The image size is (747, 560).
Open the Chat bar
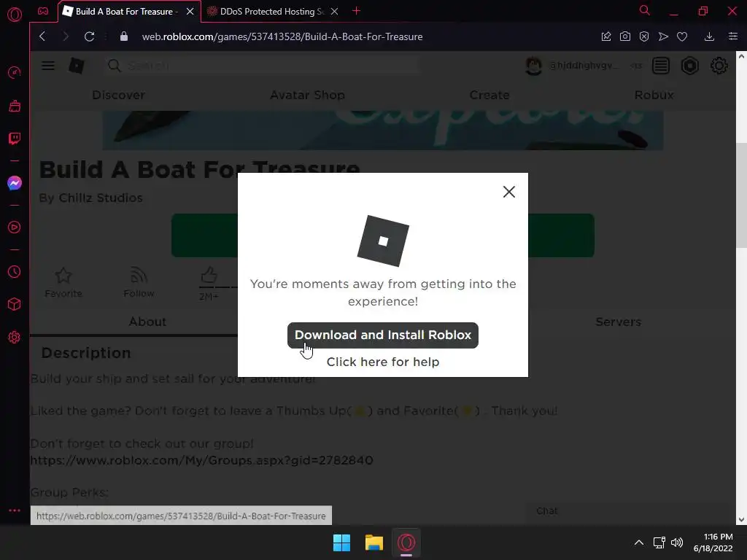(629, 511)
